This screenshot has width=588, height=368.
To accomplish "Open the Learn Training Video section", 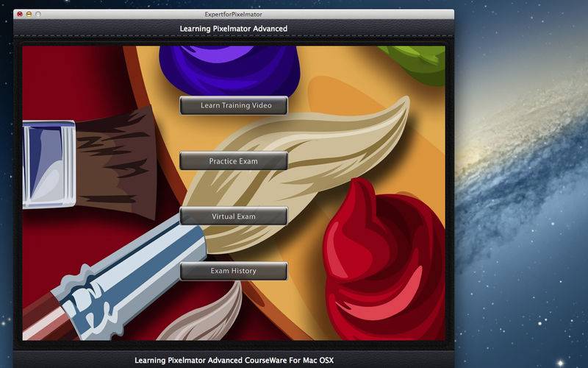I will 234,105.
